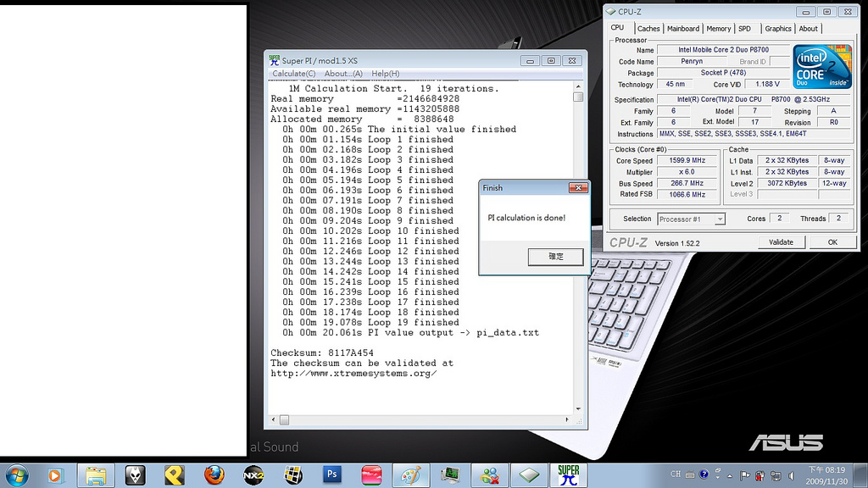Click scroll up arrow in Super PI output
Viewport: 868px width, 488px height.
pos(578,86)
